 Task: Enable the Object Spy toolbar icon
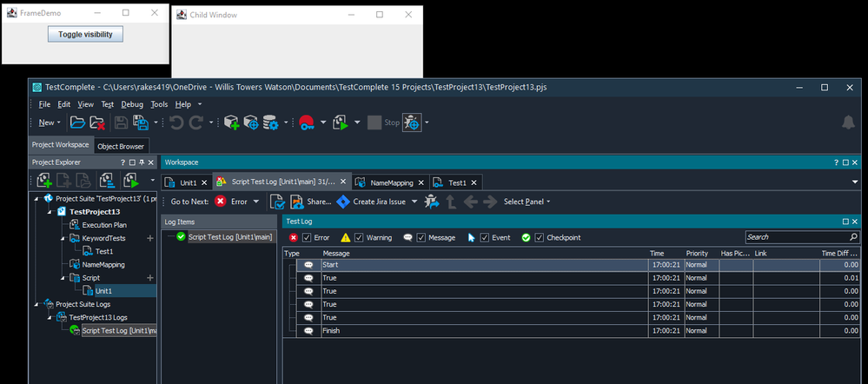[412, 122]
